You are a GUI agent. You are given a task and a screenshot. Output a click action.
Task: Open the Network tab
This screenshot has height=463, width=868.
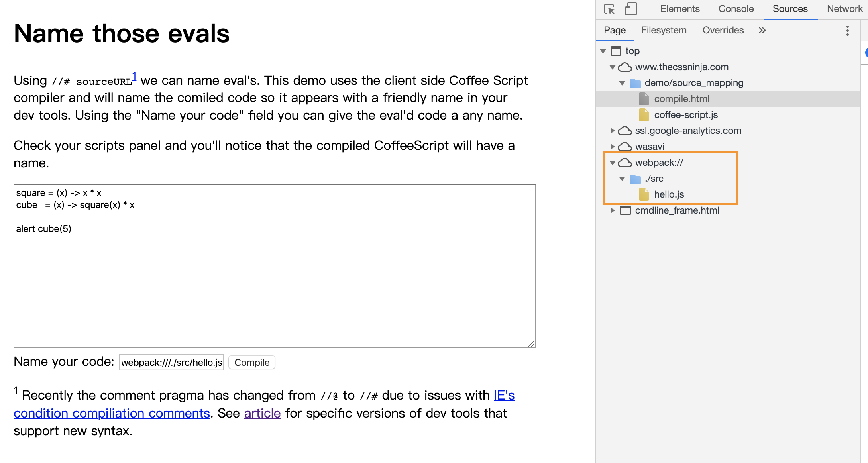844,9
